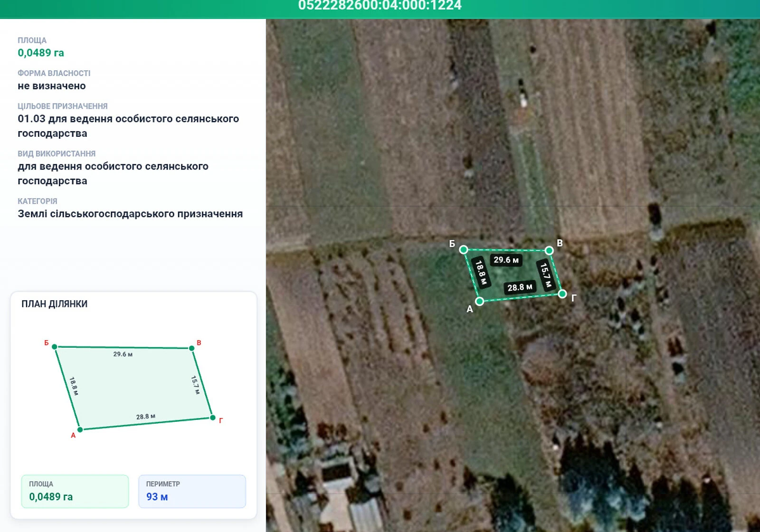Click the green ПЛОЩА card in the plan panel
This screenshot has height=532, width=760.
[x=75, y=491]
